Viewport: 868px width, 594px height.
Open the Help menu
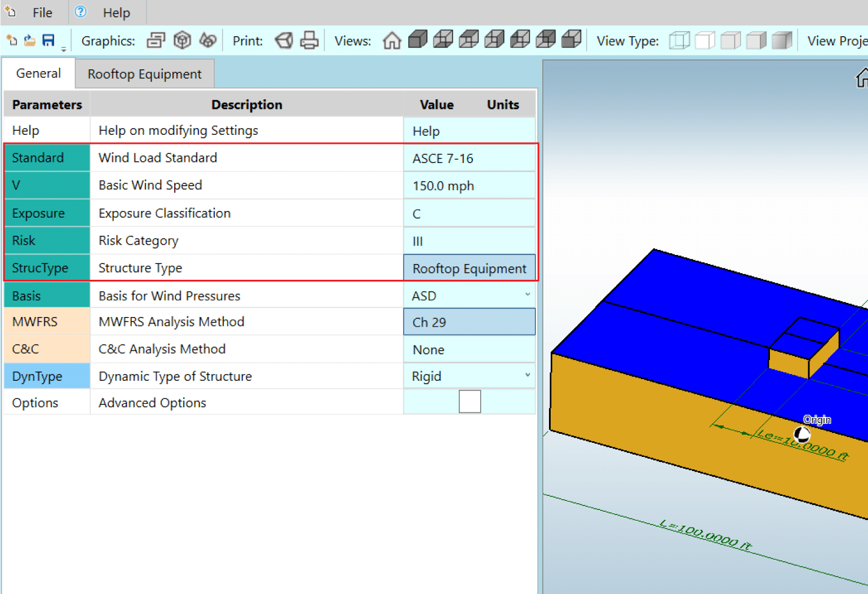(116, 12)
